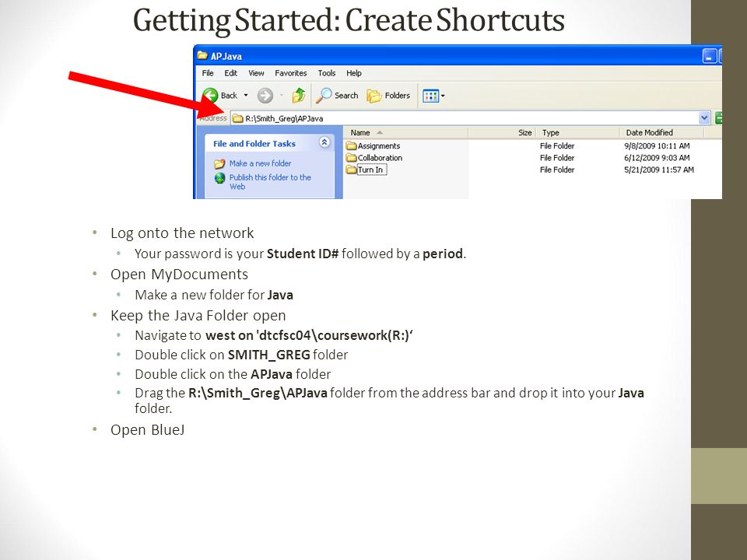Open Forward button history dropdown arrow
This screenshot has height=560, width=747.
pos(282,95)
